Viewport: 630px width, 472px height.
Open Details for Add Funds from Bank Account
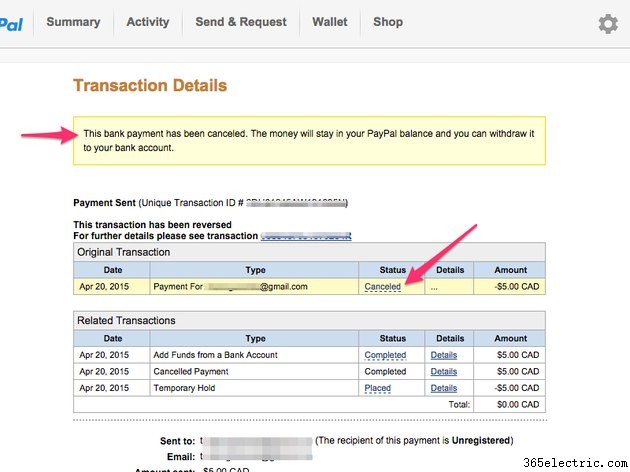tap(444, 355)
